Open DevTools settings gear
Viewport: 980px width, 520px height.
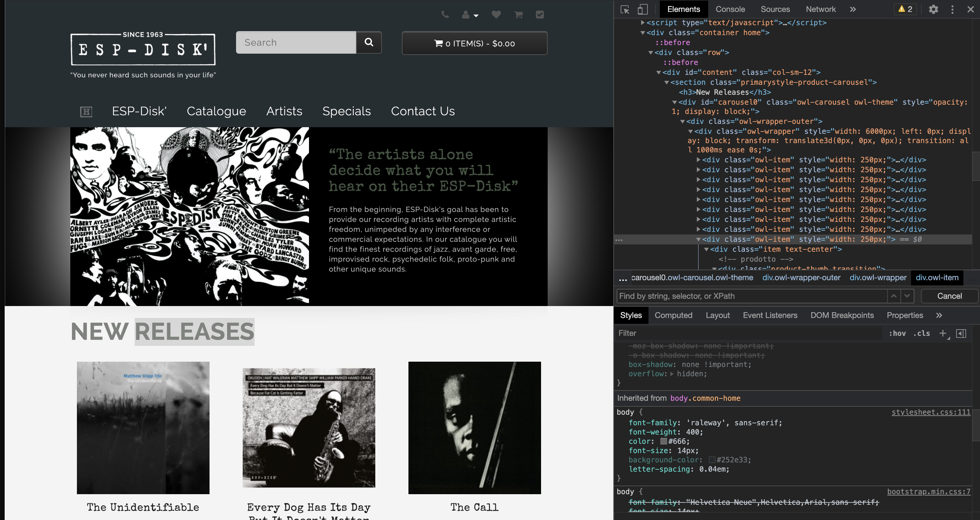pyautogui.click(x=933, y=9)
